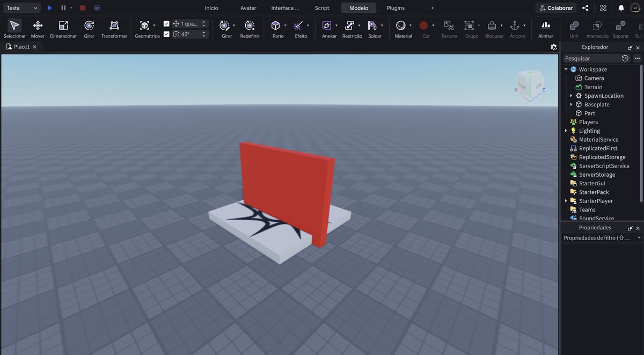The width and height of the screenshot is (644, 355).
Task: Click the Texture icon
Action: 449,26
